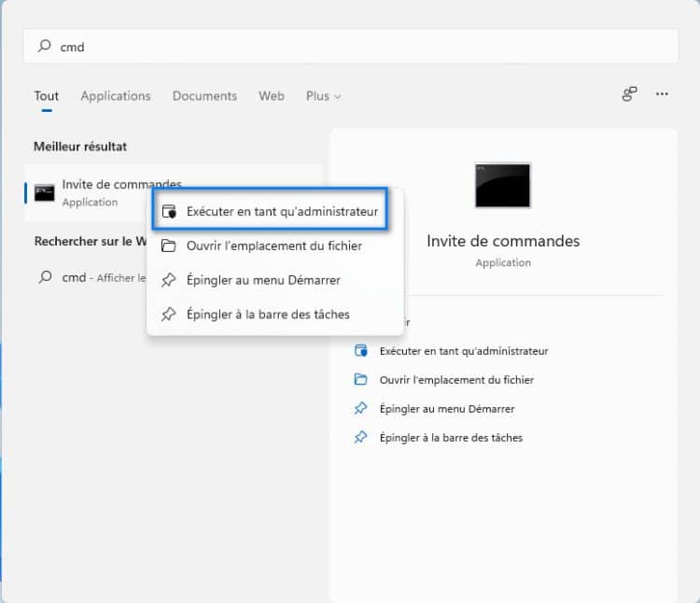Click the pin icon beside Épingler au menu Démarrer in context menu
Viewport: 700px width, 603px height.
coord(168,280)
